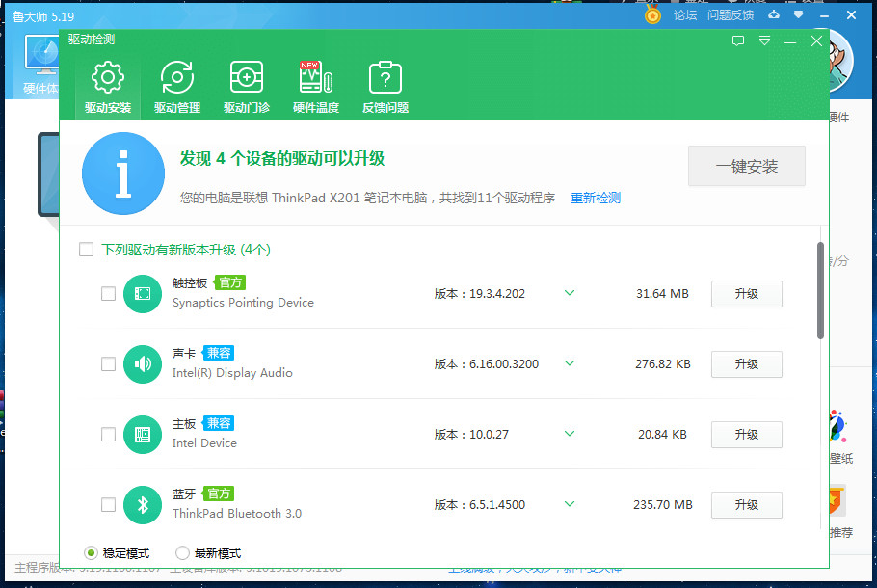Image resolution: width=877 pixels, height=588 pixels.
Task: Select all drivers via 下列驱动 checkbox
Action: pos(86,248)
